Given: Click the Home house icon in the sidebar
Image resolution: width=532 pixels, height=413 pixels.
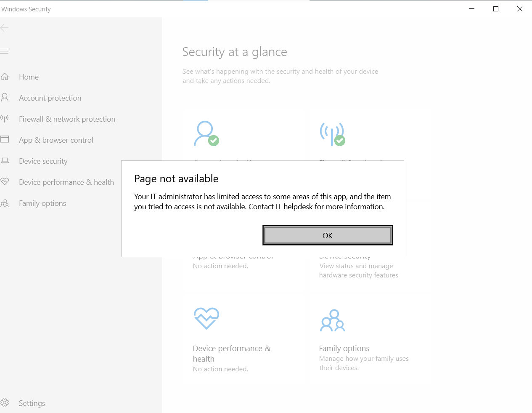Looking at the screenshot, I should click(5, 77).
